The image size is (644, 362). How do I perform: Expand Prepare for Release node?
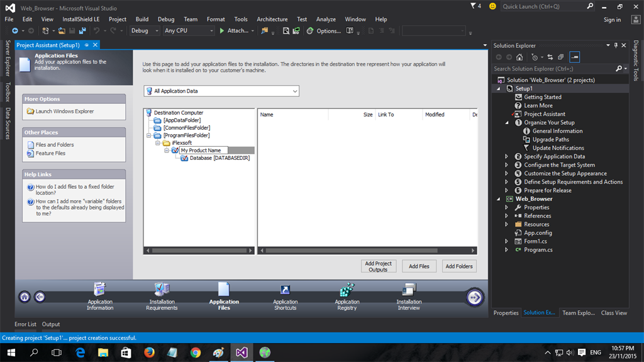507,191
